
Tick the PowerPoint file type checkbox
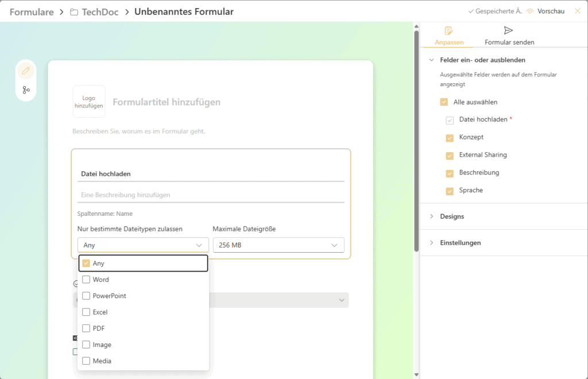[x=86, y=296]
